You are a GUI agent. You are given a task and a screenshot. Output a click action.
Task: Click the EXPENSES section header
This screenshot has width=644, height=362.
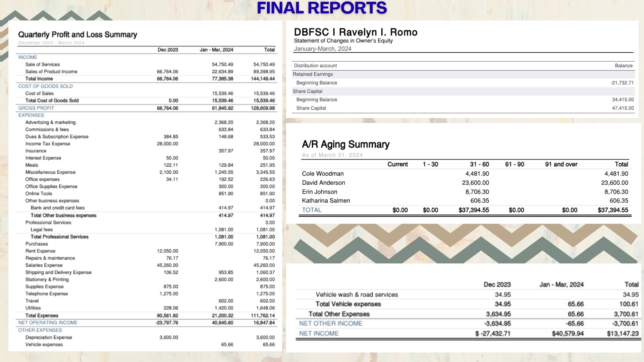(x=31, y=115)
